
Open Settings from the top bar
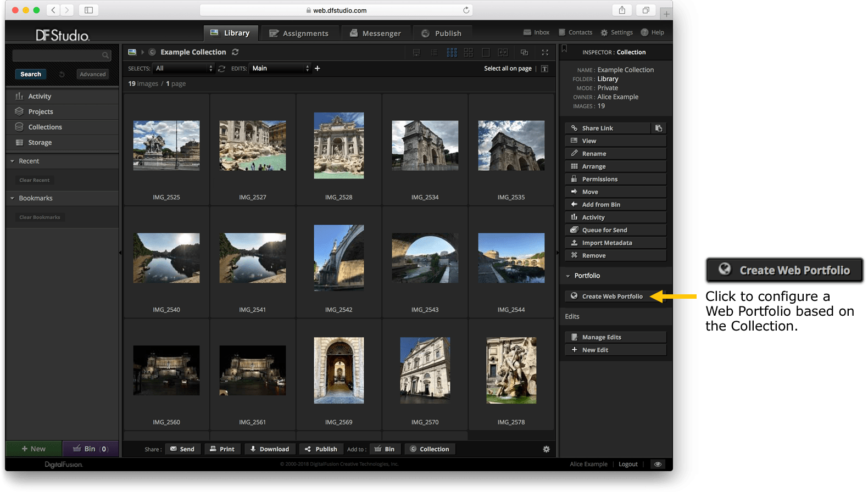(616, 32)
